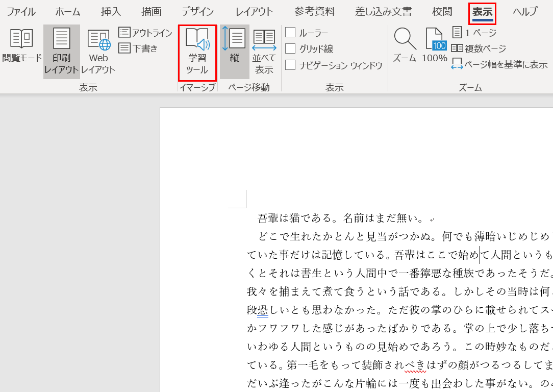The height and width of the screenshot is (392, 553).
Task: Show 1 ページ one page view
Action: pyautogui.click(x=474, y=33)
